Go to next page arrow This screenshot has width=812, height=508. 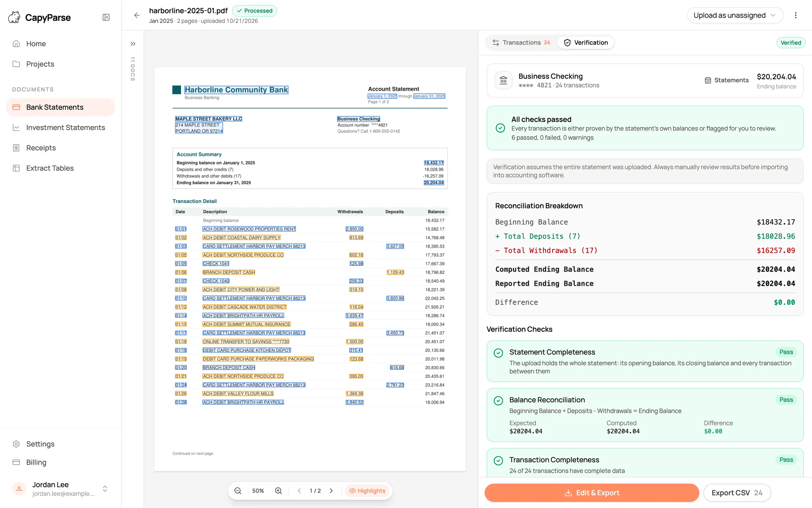(x=331, y=491)
